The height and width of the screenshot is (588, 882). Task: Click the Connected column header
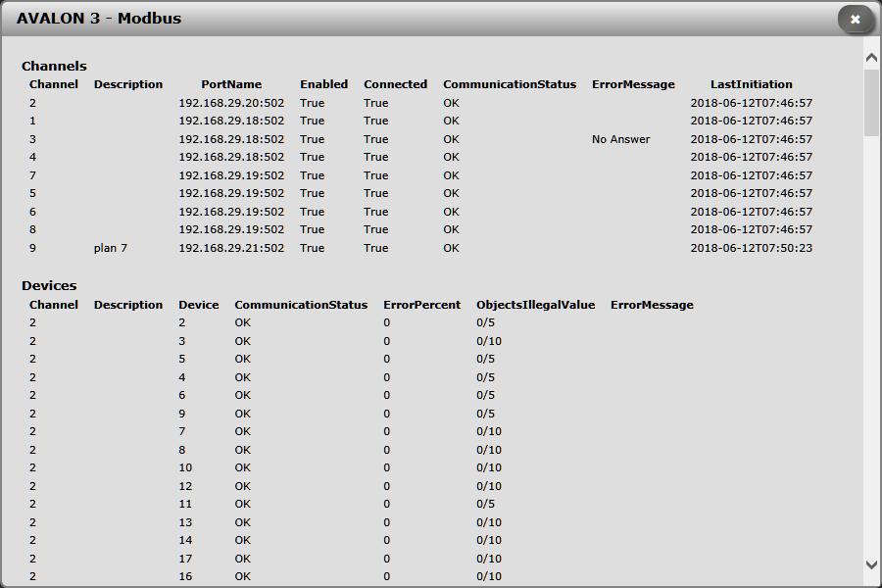coord(395,84)
